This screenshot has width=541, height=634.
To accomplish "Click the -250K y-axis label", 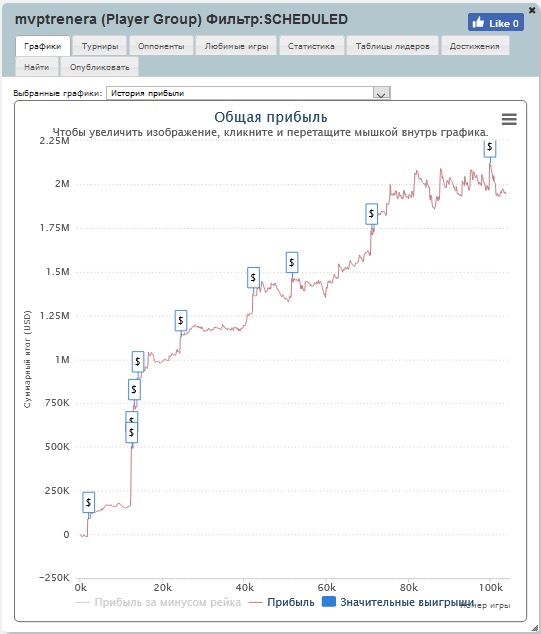I will pos(54,578).
